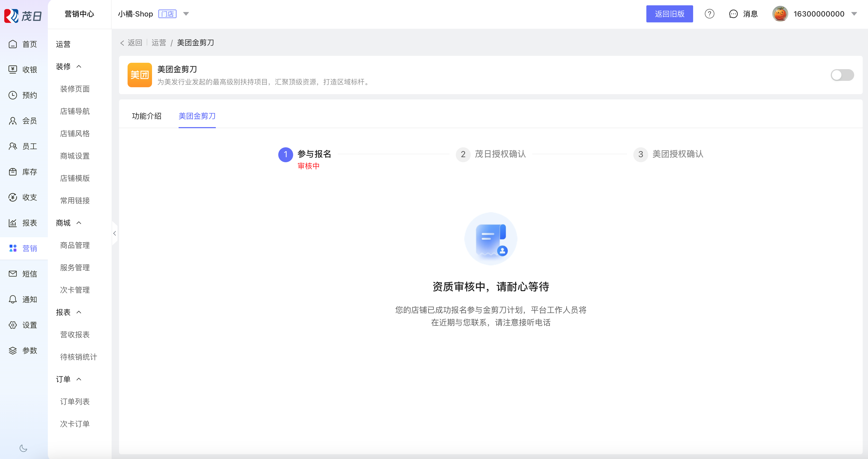Collapse the 装修 menu group

pyautogui.click(x=79, y=66)
